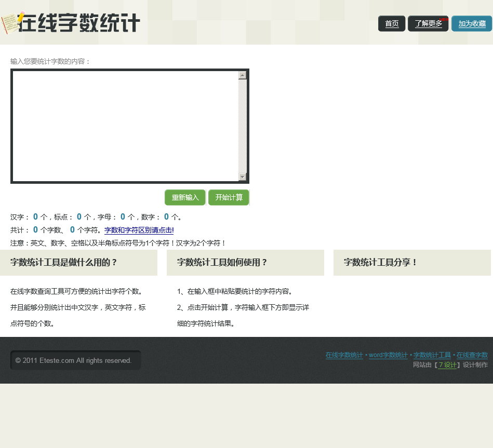493x448 pixels.
Task: Click the 注意 character note text
Action: point(118,243)
